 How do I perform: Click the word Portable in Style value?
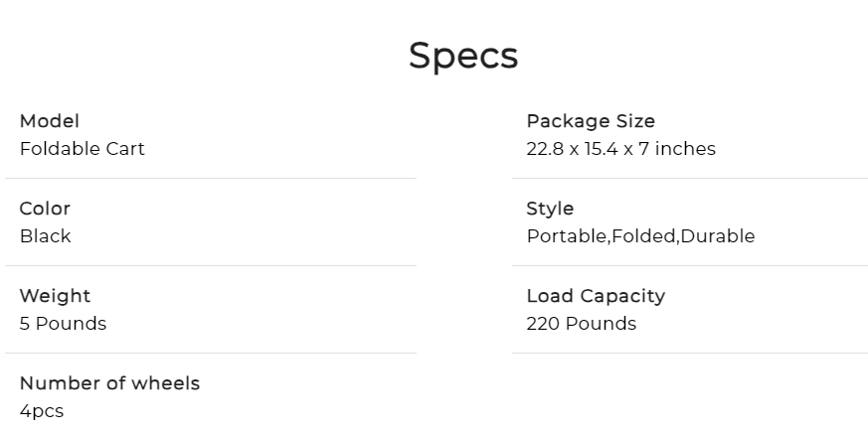[x=566, y=236]
